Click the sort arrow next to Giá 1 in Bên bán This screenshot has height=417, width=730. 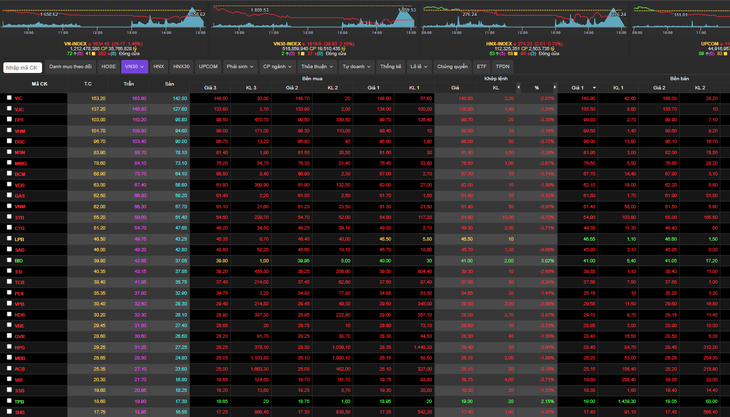click(594, 87)
